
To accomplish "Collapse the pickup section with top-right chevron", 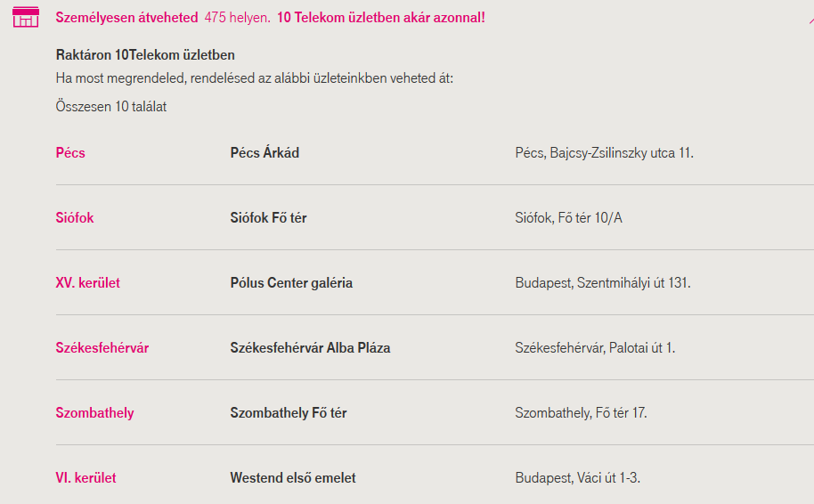I will (x=810, y=20).
